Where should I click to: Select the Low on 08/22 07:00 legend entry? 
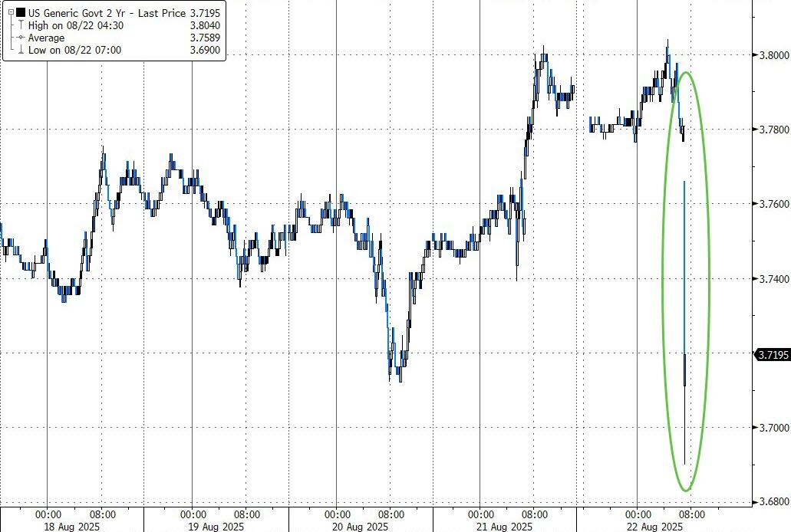(64, 51)
